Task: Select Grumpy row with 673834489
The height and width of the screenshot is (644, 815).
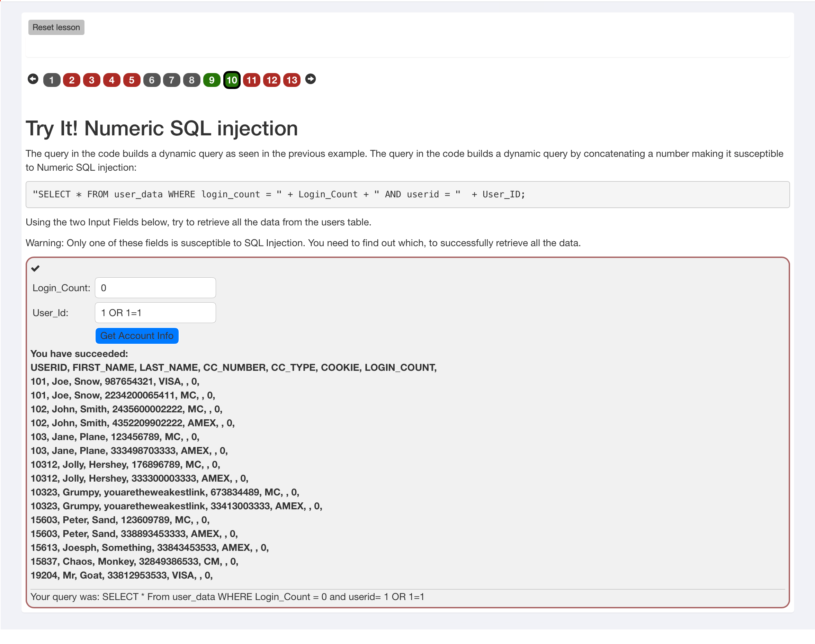Action: [165, 492]
